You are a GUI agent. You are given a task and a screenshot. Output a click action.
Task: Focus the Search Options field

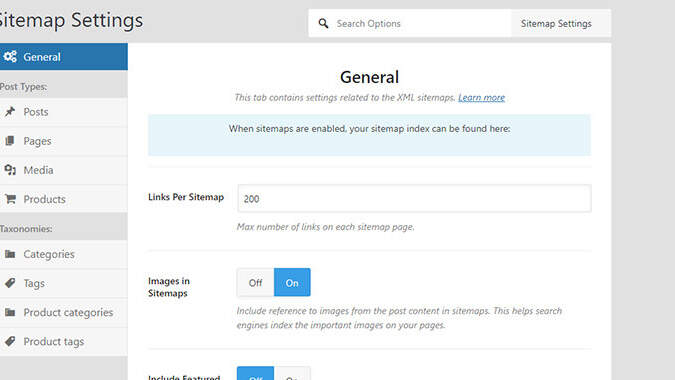pyautogui.click(x=410, y=23)
